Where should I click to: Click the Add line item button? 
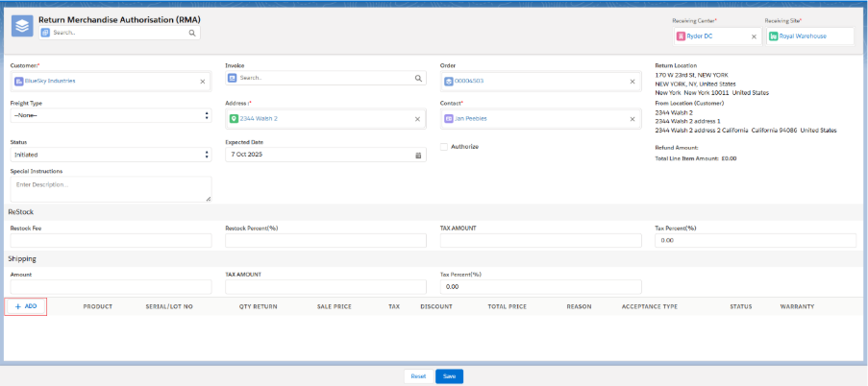coord(26,306)
